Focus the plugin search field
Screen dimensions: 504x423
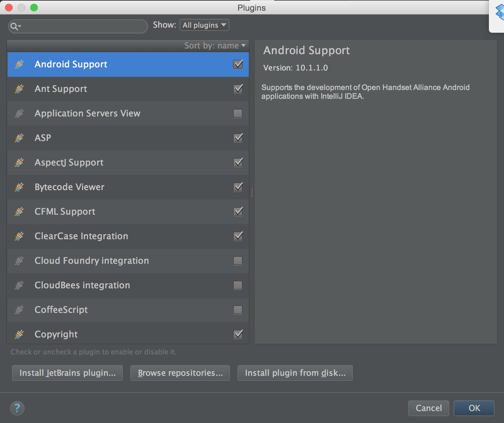(78, 26)
